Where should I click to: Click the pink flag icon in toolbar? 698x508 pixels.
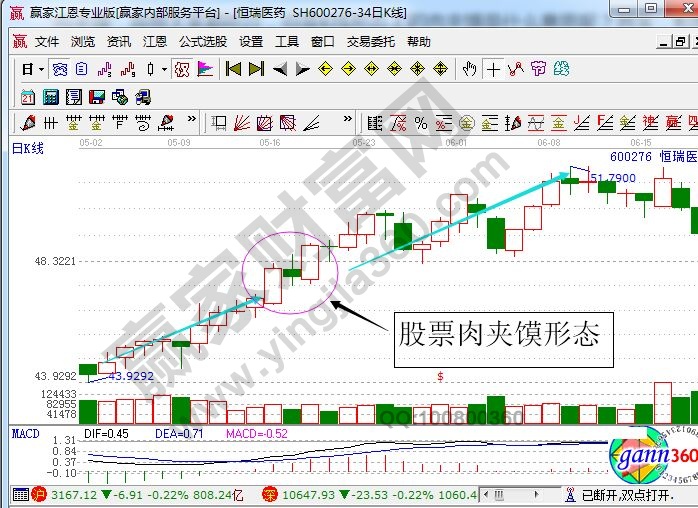tap(205, 69)
